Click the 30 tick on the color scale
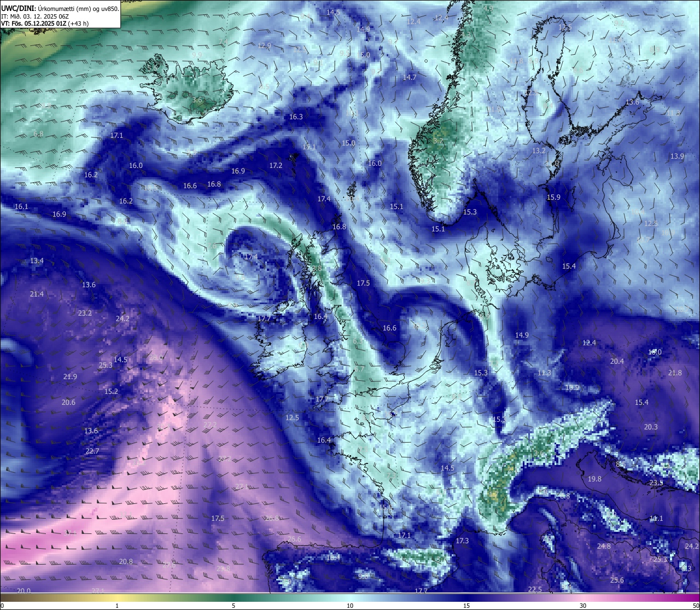The width and height of the screenshot is (700, 610). click(x=583, y=606)
